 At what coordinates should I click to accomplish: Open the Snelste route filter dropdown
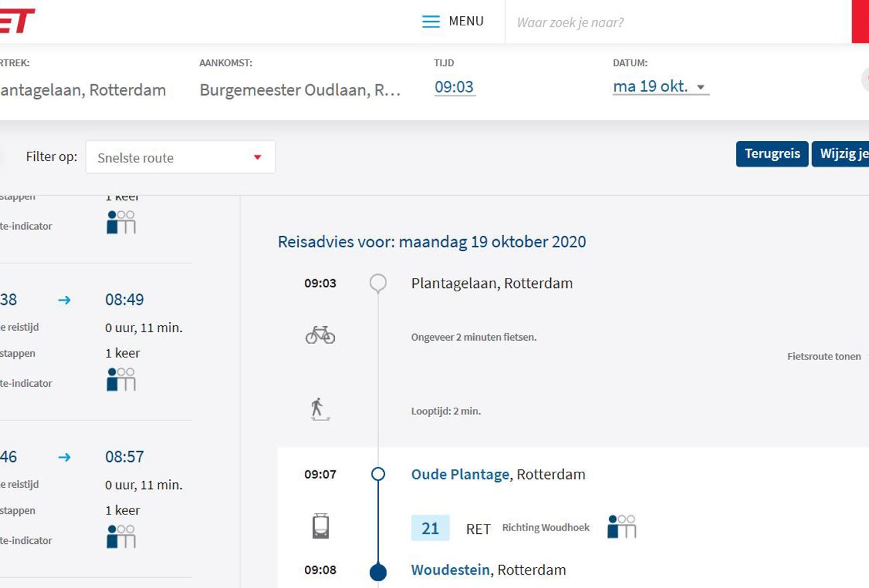point(180,158)
